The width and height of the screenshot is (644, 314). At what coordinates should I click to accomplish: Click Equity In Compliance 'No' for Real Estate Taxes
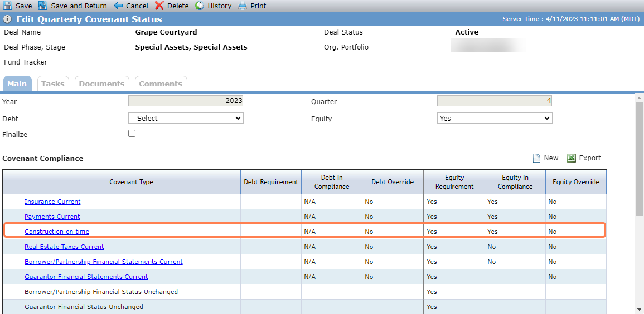point(491,247)
